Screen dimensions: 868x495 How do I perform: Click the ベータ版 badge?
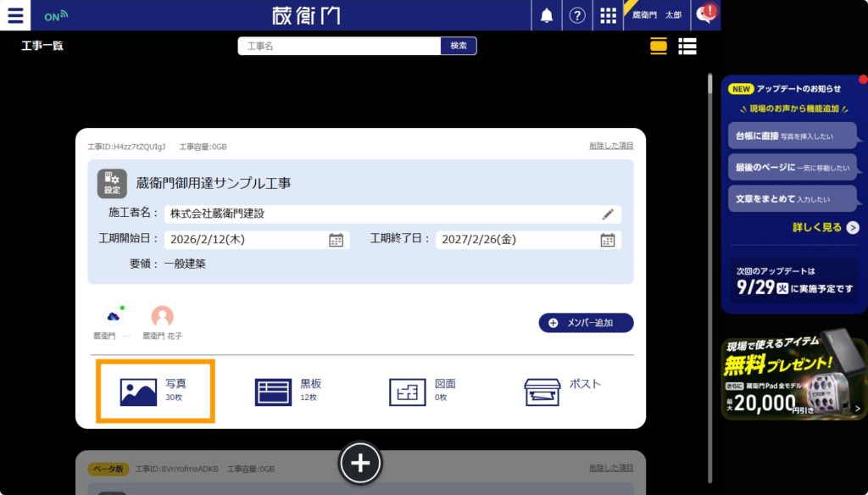point(108,469)
